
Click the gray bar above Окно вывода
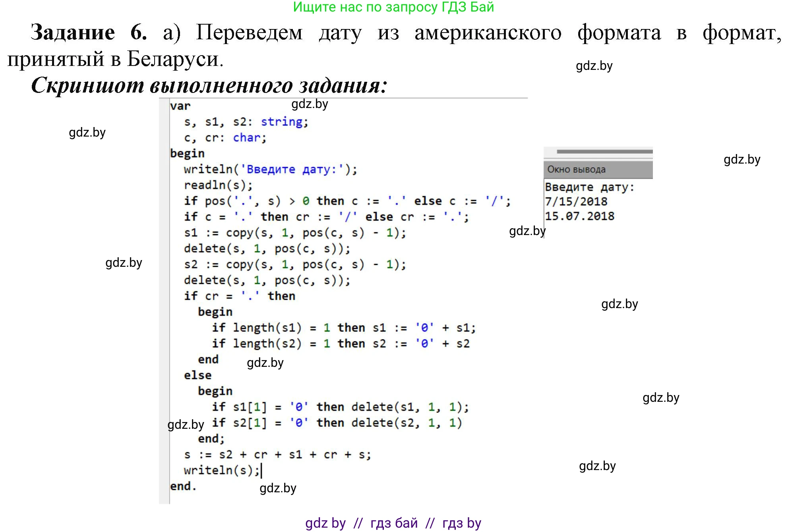(x=604, y=151)
